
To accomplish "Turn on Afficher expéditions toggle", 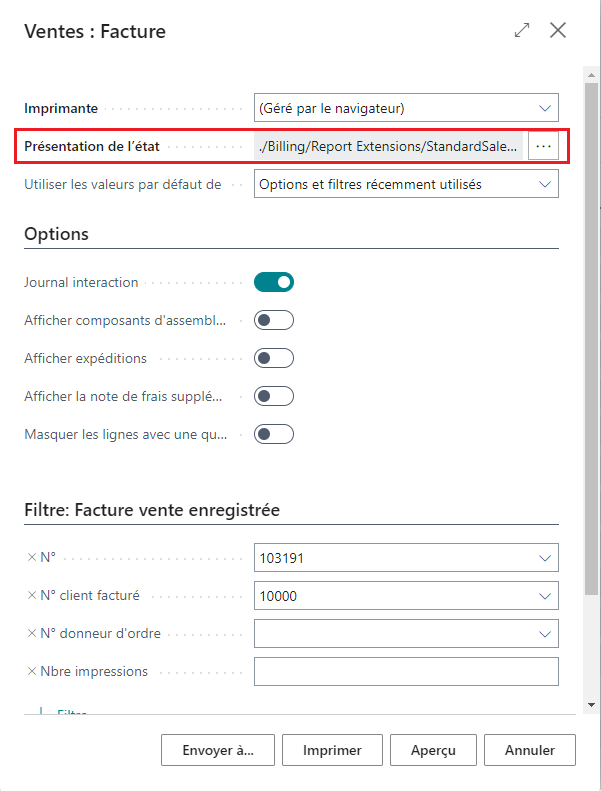I will 274,358.
